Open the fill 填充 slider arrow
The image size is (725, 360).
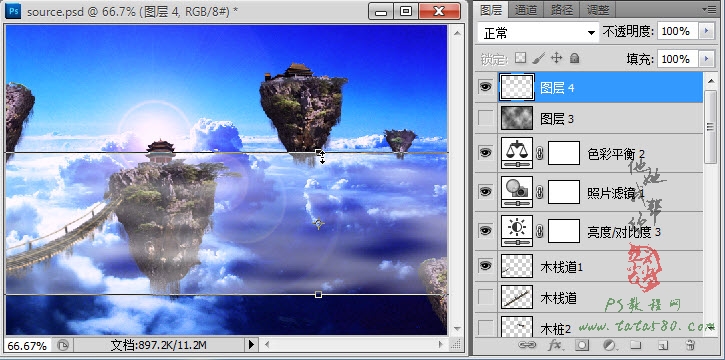point(706,59)
